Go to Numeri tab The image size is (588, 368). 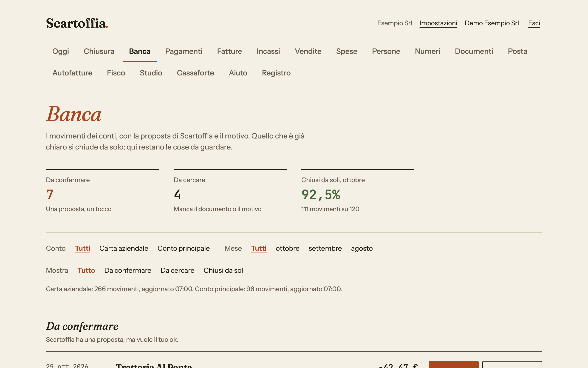point(427,51)
